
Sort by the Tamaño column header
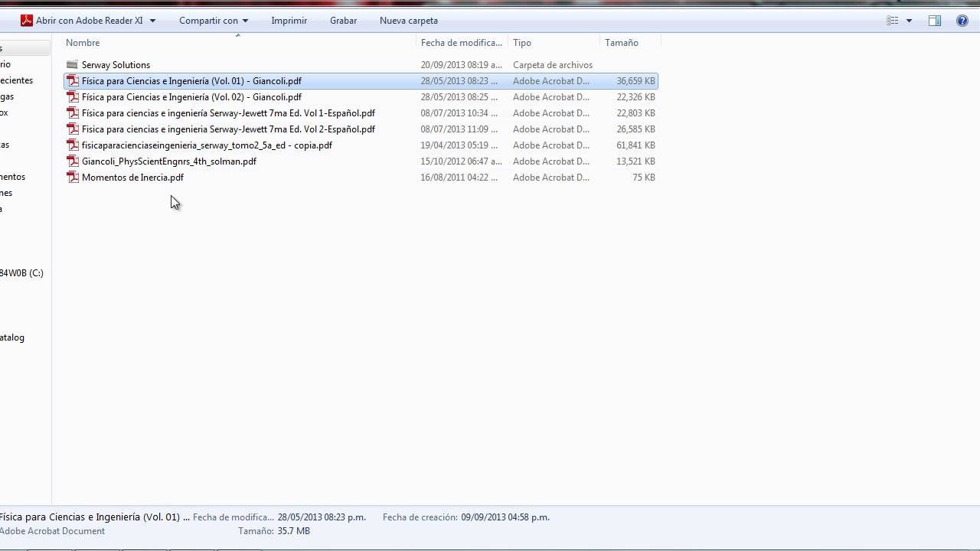coord(622,43)
